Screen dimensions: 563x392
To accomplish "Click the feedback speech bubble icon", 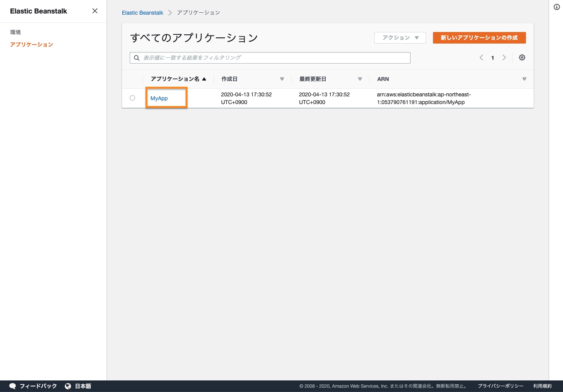I will [13, 386].
